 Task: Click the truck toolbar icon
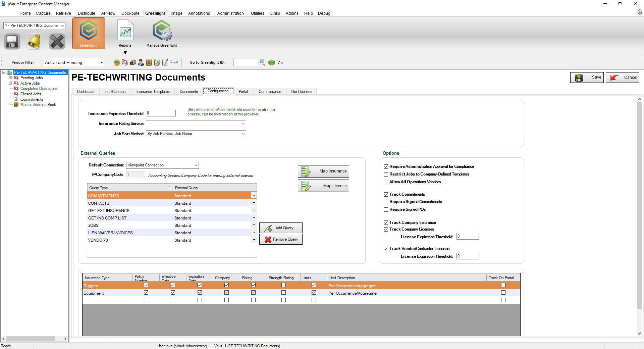[x=133, y=62]
